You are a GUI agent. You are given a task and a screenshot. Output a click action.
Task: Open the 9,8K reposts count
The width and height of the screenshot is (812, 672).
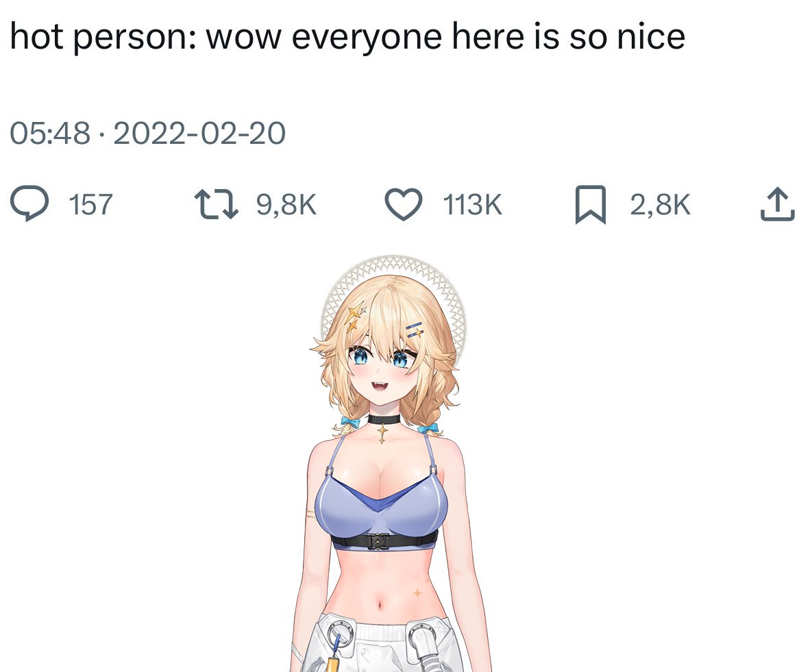(286, 205)
